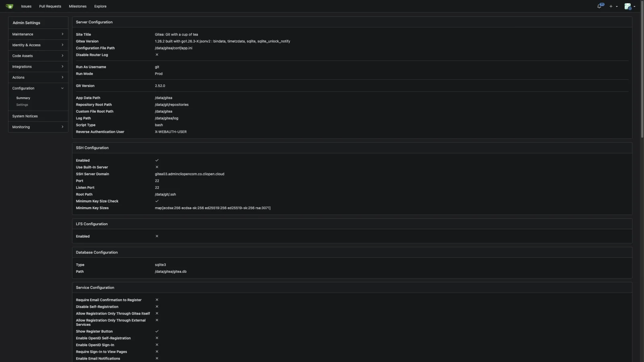The width and height of the screenshot is (644, 362).
Task: Click the X mark for Disable Self-Registration
Action: [x=157, y=306]
